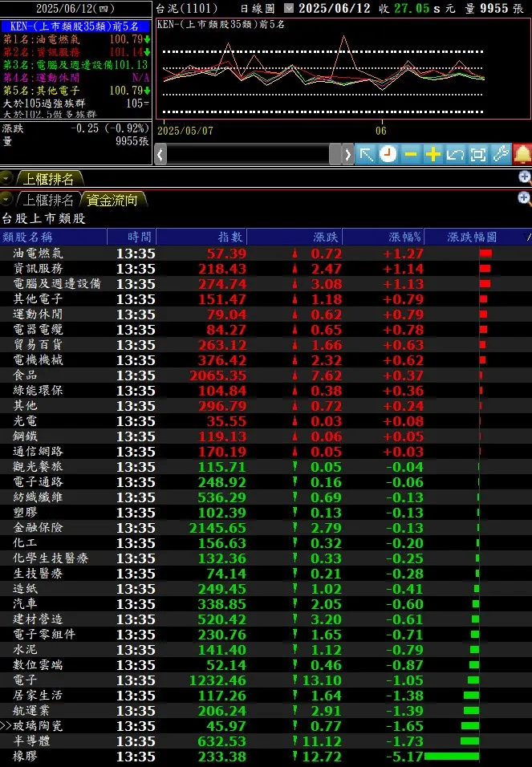This screenshot has width=532, height=767.
Task: Click the 日線圖 chart type label
Action: (258, 8)
